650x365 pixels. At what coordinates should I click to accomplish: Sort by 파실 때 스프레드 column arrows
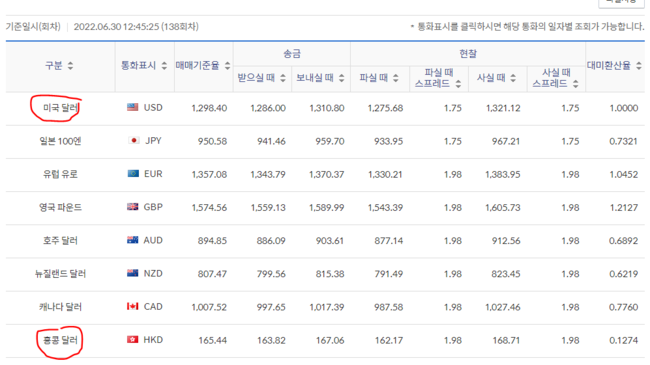pyautogui.click(x=458, y=84)
